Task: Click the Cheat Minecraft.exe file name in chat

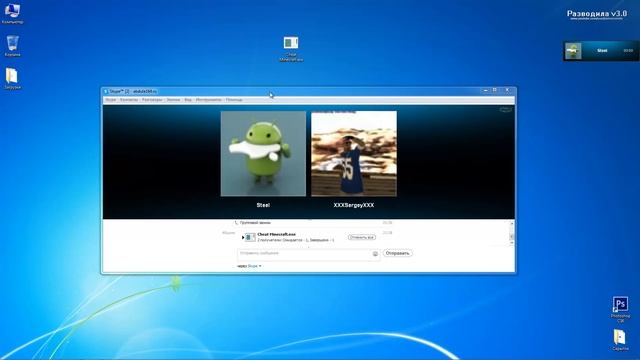Action: (x=276, y=235)
